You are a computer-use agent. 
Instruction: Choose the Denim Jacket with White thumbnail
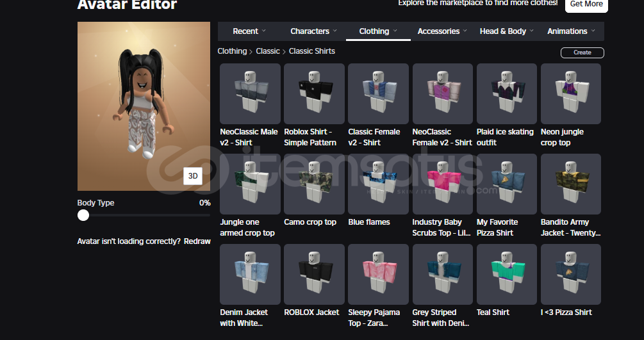(250, 274)
